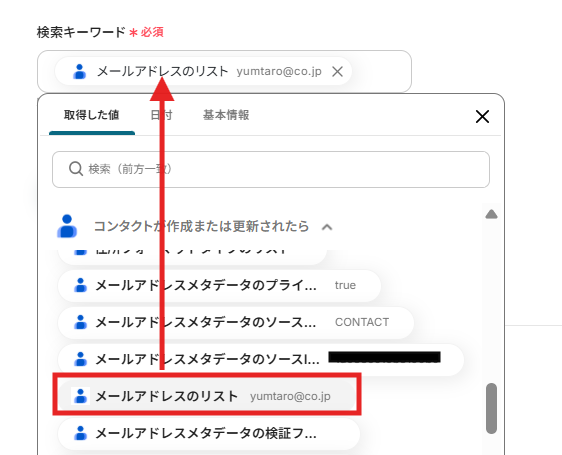The image size is (562, 455).
Task: Close the value picker panel
Action: [482, 117]
